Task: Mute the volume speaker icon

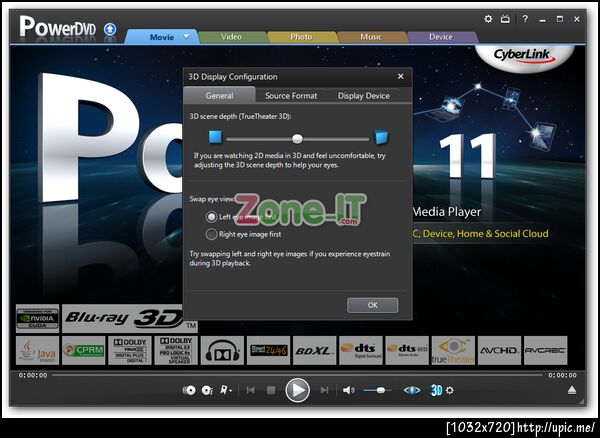Action: 348,390
